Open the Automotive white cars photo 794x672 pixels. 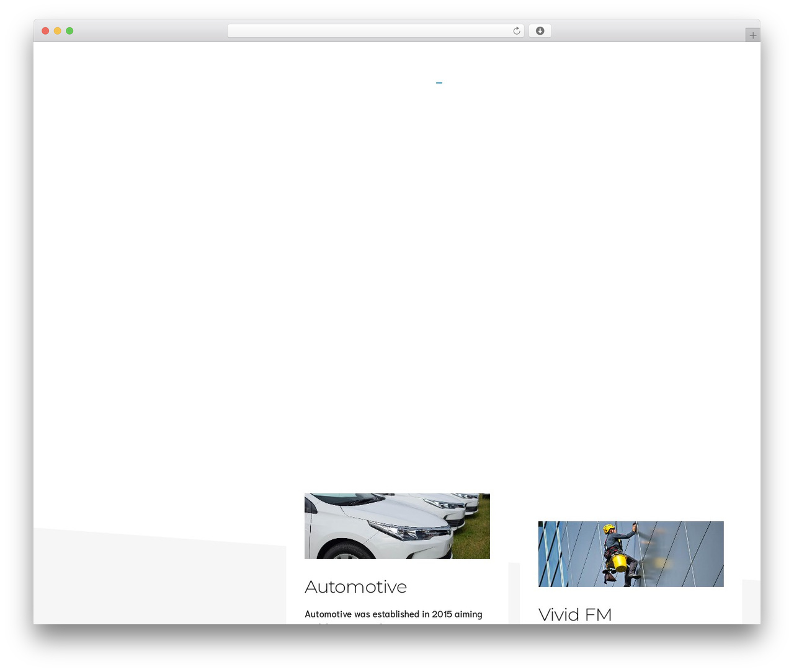tap(397, 526)
